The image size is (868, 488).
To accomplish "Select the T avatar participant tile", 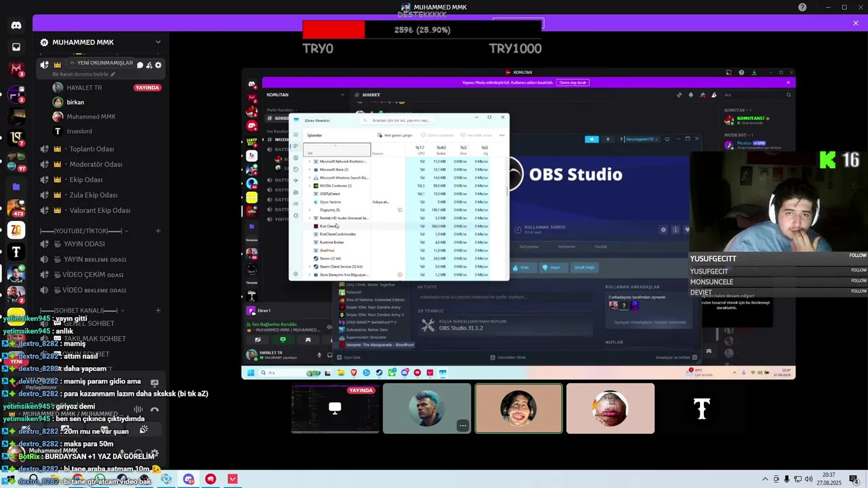I will pos(702,408).
